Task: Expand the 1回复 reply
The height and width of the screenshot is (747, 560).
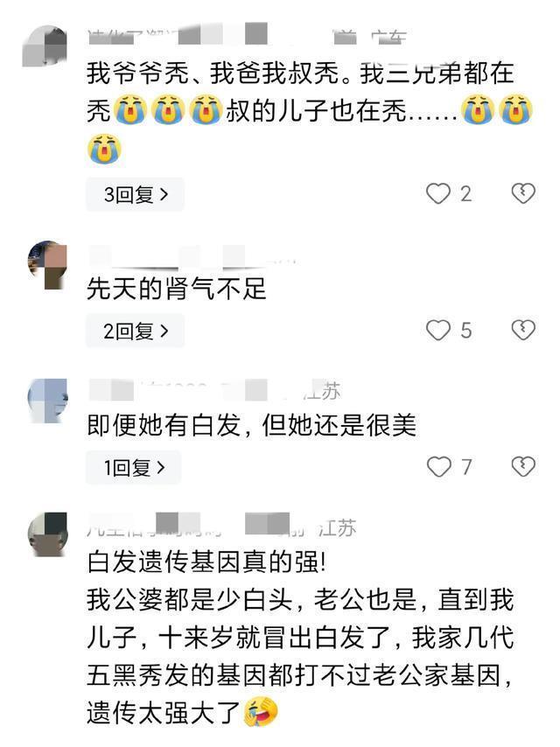Action: pos(134,467)
